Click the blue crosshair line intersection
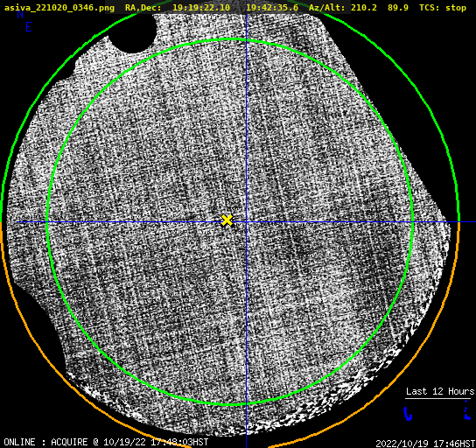 click(x=246, y=222)
